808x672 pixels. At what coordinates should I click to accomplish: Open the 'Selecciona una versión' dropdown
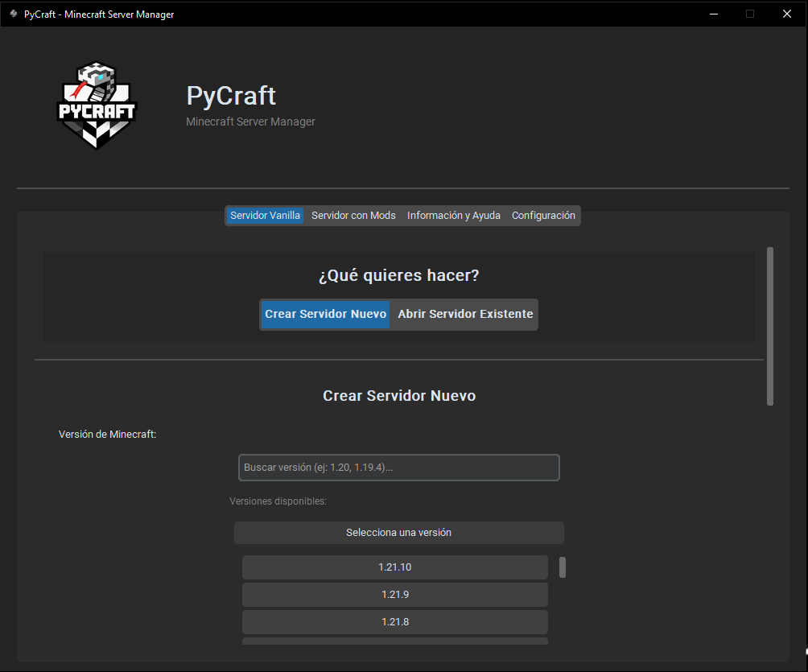tap(398, 532)
